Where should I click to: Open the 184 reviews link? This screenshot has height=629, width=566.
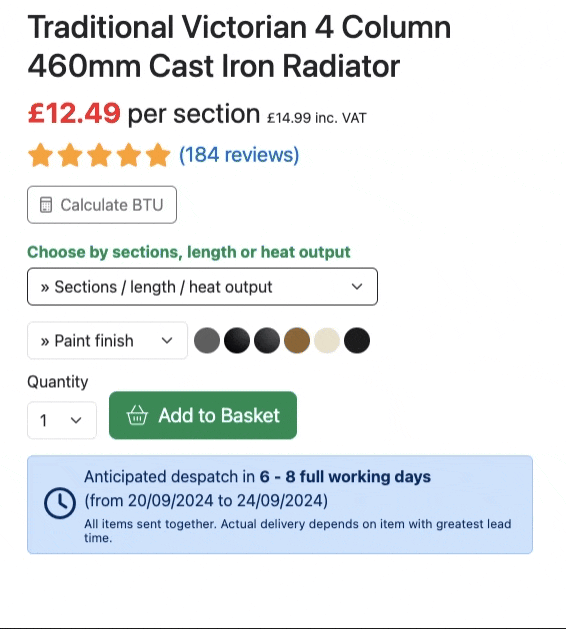[239, 155]
